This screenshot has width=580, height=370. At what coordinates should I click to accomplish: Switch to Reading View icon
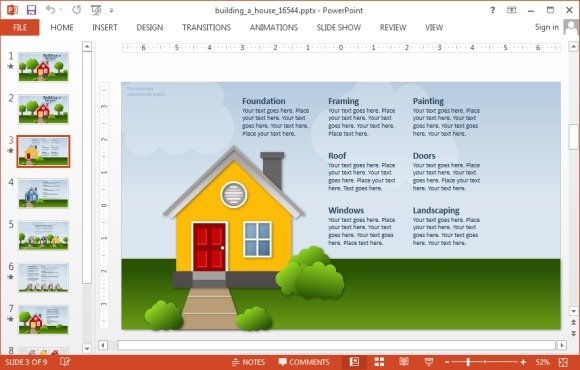[x=404, y=361]
